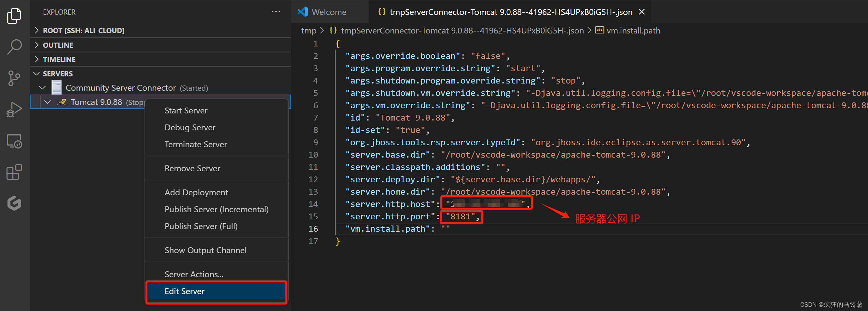Open the Search view in activity bar
The image size is (868, 311).
point(14,47)
